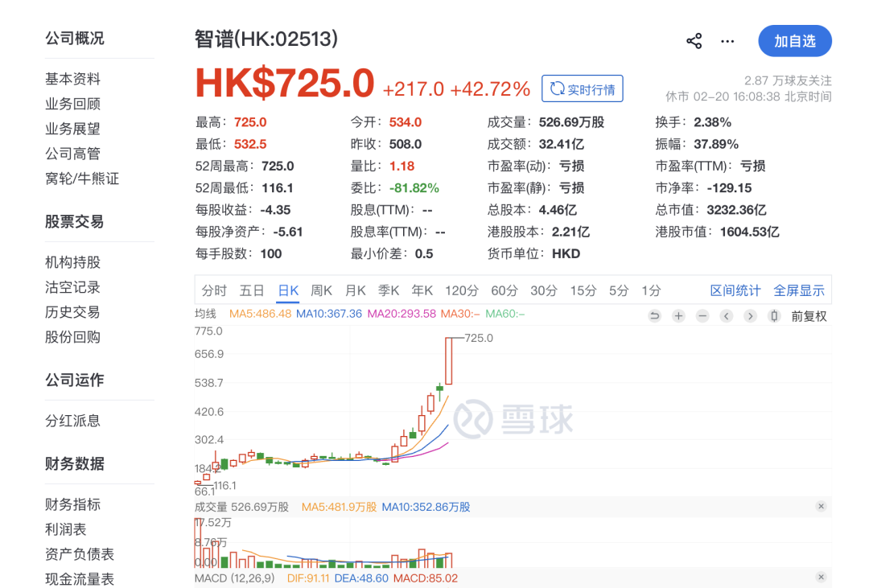Viewport: 869px width, 588px height.
Task: Move chart right with right arrow icon
Action: [x=750, y=316]
